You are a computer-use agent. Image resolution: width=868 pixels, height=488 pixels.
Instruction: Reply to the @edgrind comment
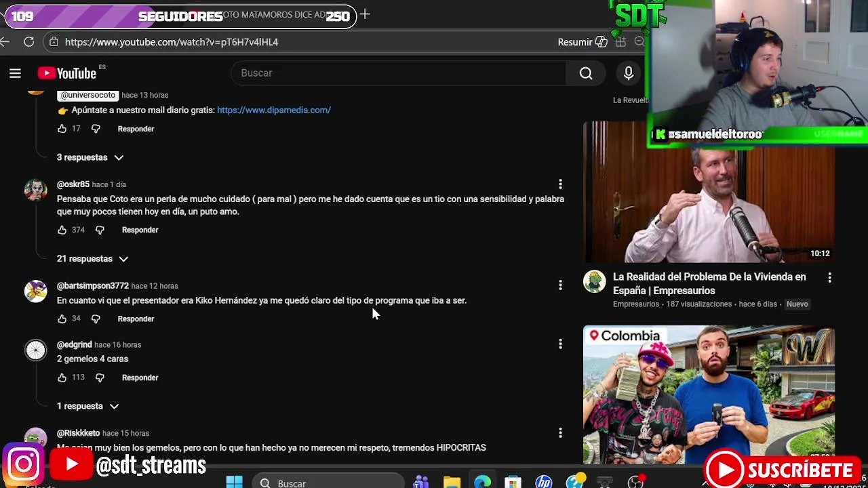[x=140, y=378]
